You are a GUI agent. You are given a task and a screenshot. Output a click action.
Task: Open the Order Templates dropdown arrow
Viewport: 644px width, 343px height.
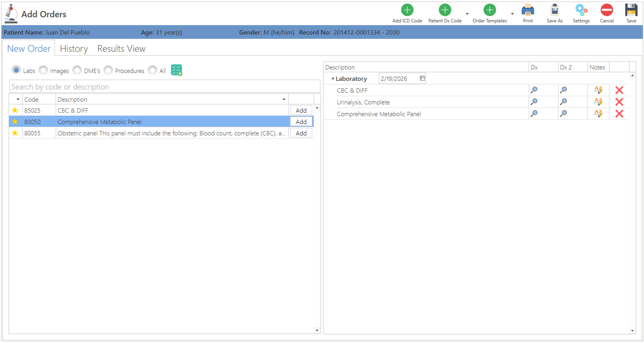point(512,14)
